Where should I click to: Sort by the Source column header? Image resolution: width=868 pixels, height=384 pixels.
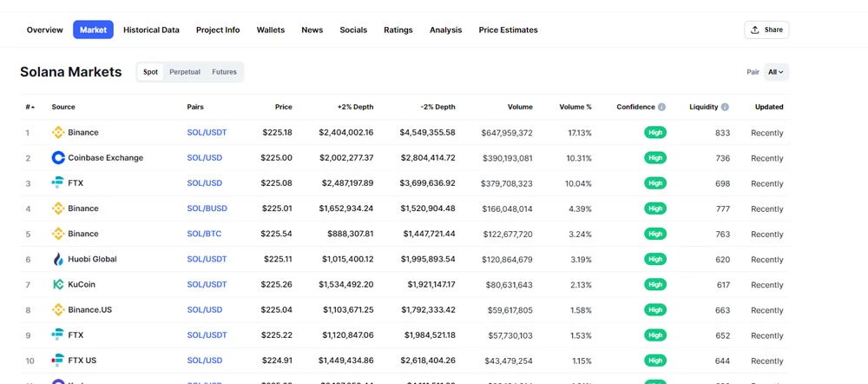point(63,107)
